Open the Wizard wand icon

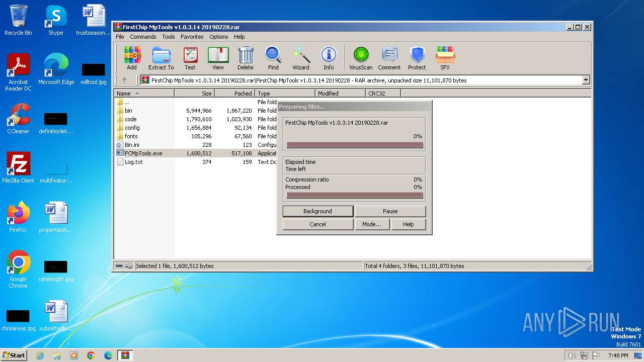coord(301,58)
